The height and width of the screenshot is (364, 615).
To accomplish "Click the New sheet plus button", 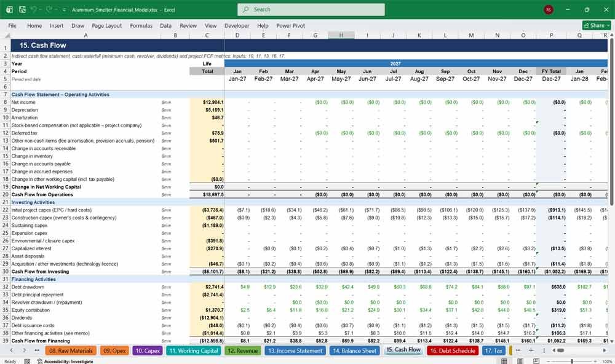I will (531, 350).
